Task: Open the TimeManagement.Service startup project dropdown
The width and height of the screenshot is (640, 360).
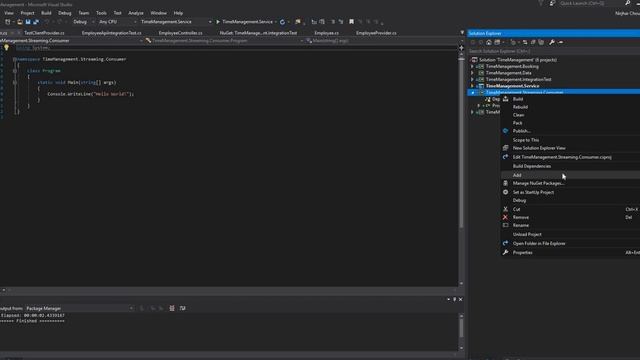Action: (176, 22)
